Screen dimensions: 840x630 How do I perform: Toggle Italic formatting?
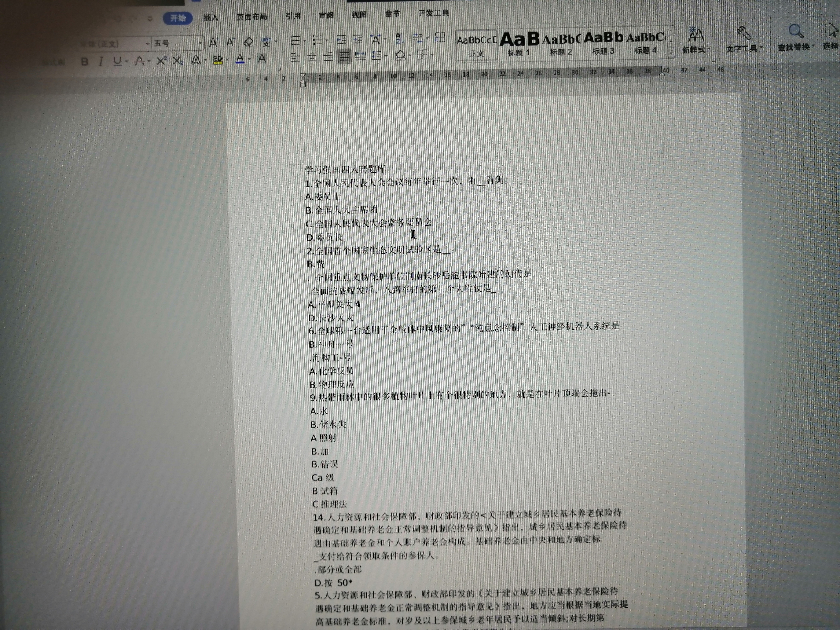[101, 61]
